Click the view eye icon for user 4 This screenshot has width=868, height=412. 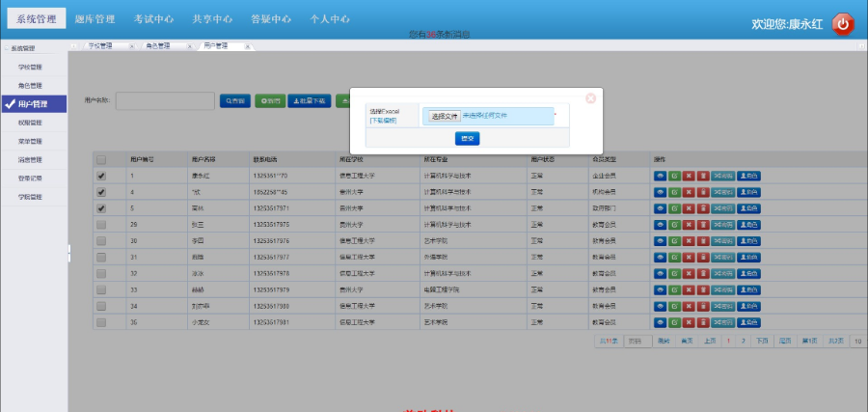(x=660, y=192)
